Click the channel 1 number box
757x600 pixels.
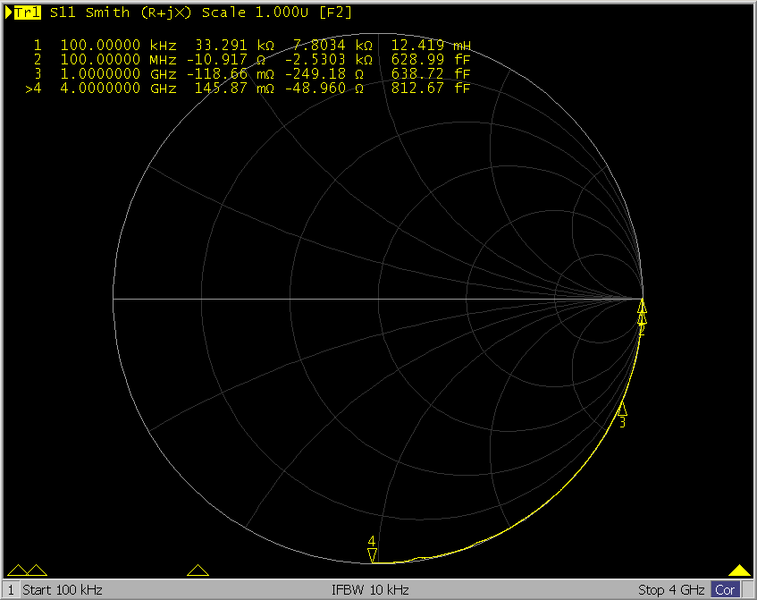pos(11,590)
